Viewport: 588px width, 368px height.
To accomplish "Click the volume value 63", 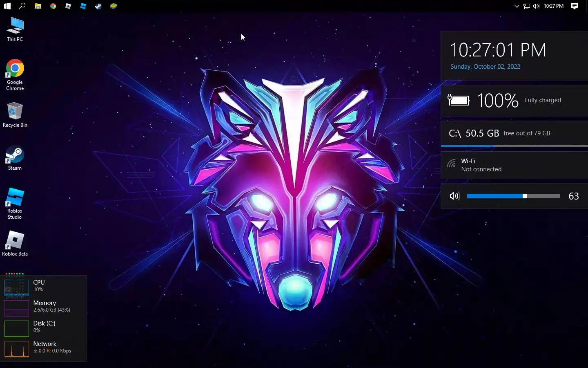I will click(574, 196).
